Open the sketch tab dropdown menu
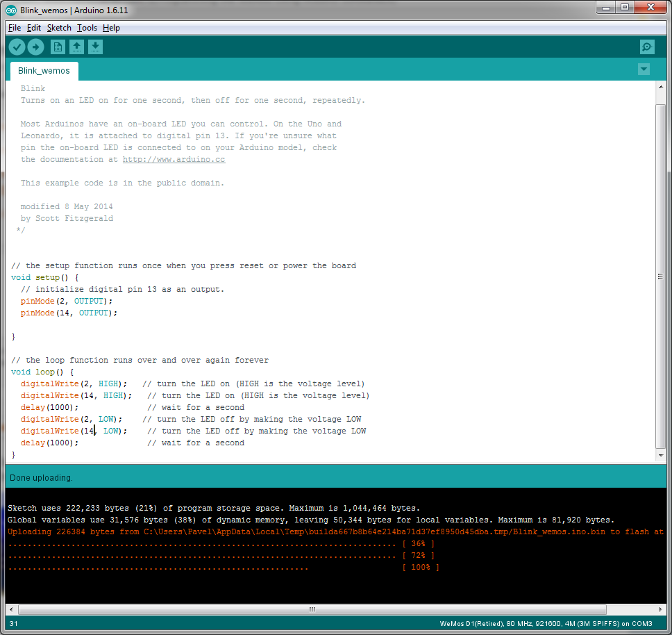Viewport: 672px width, 635px height. pyautogui.click(x=644, y=69)
